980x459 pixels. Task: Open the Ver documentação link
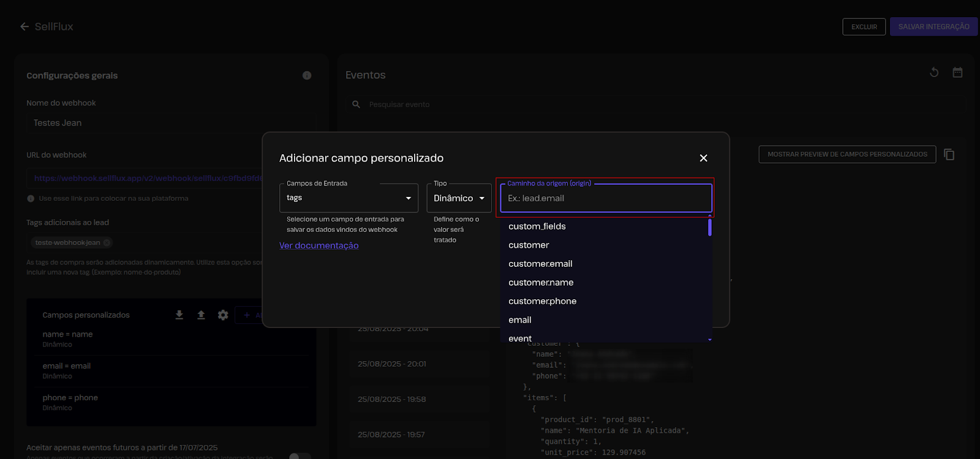point(318,245)
